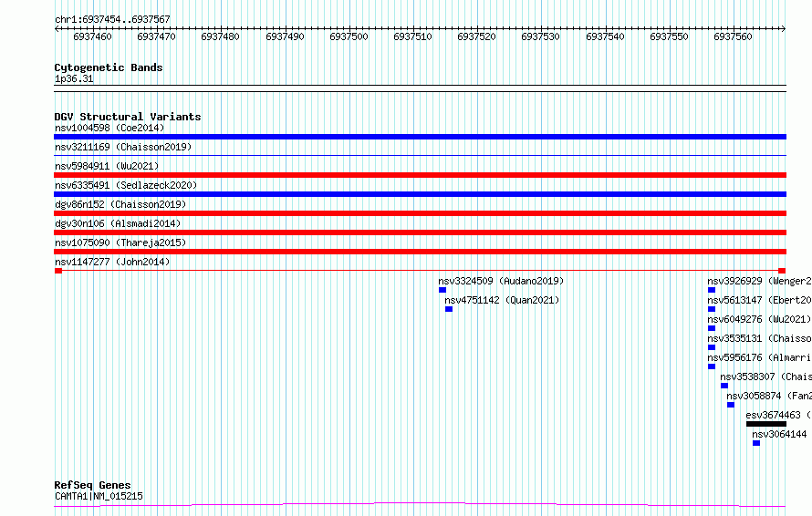Click the dgv86n152 (Chaisson2019) label
The width and height of the screenshot is (812, 516).
120,204
